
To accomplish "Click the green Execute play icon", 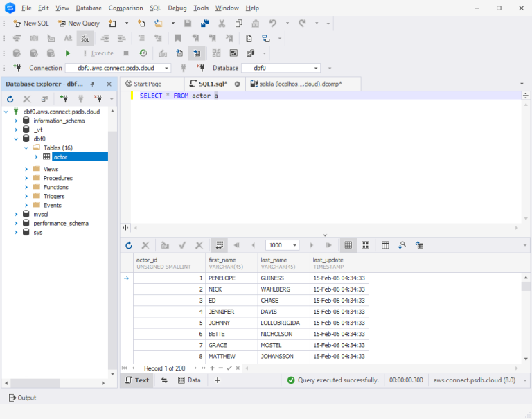I will tap(68, 53).
